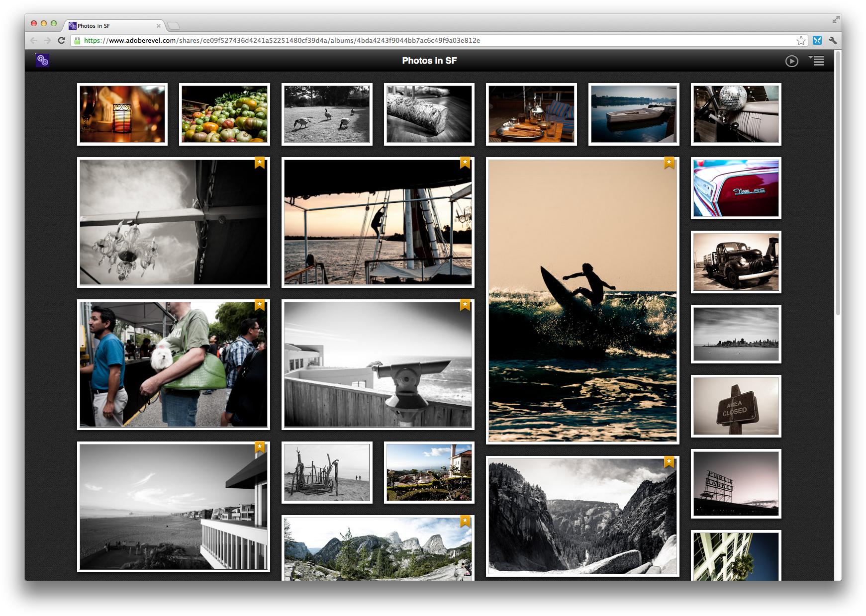Click the bookmark star in the address bar

pyautogui.click(x=801, y=40)
